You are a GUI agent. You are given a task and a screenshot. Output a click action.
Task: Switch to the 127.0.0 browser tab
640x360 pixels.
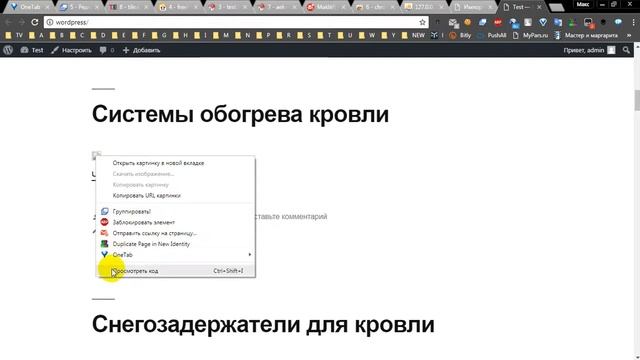point(424,7)
